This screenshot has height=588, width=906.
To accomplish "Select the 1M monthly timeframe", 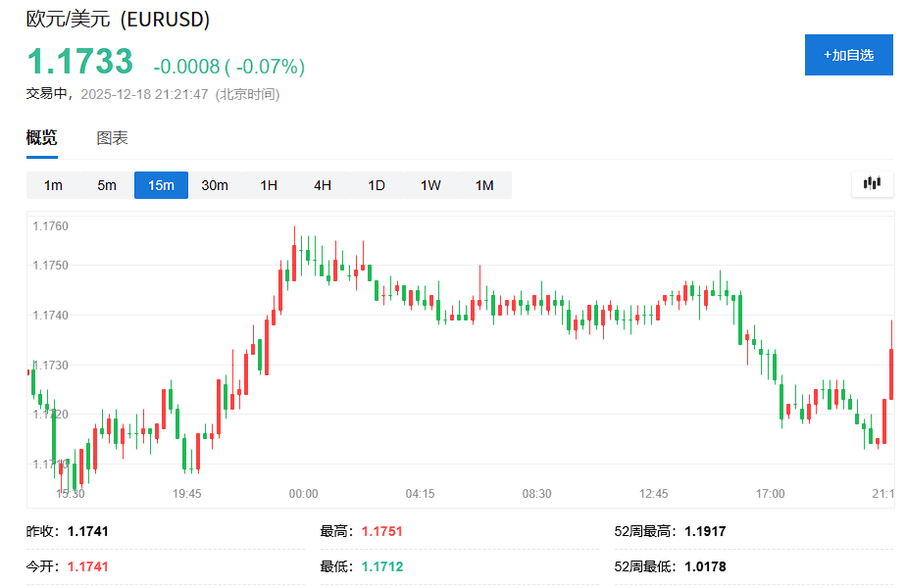I will pos(484,185).
